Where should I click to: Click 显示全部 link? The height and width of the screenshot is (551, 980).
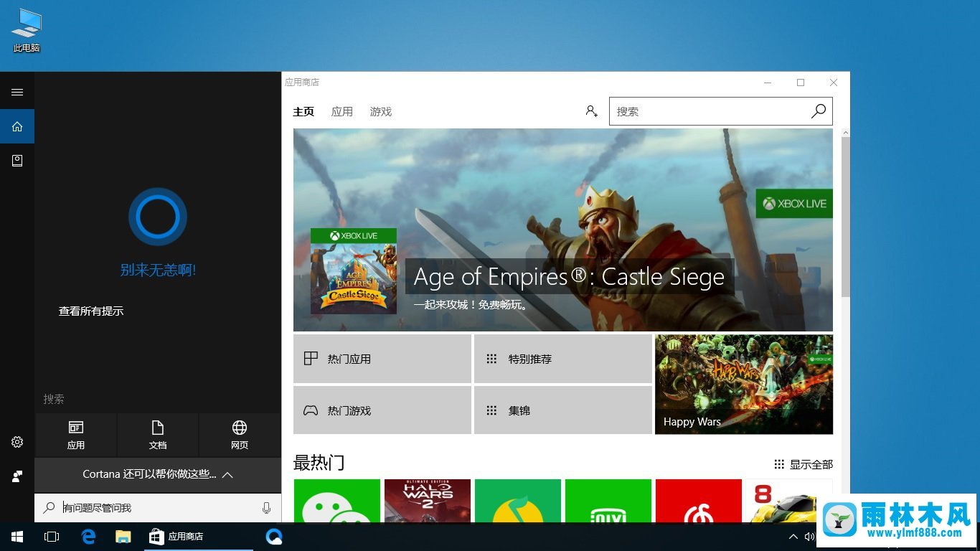coord(804,464)
